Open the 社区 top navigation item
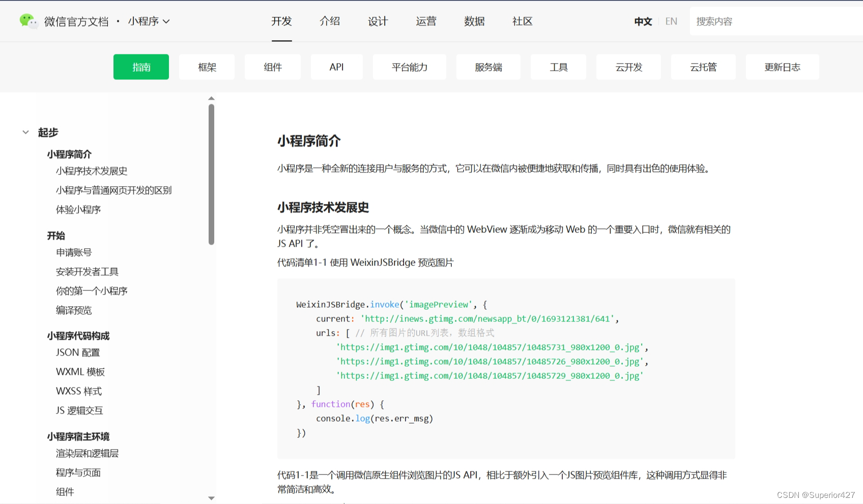863x504 pixels. (x=523, y=21)
